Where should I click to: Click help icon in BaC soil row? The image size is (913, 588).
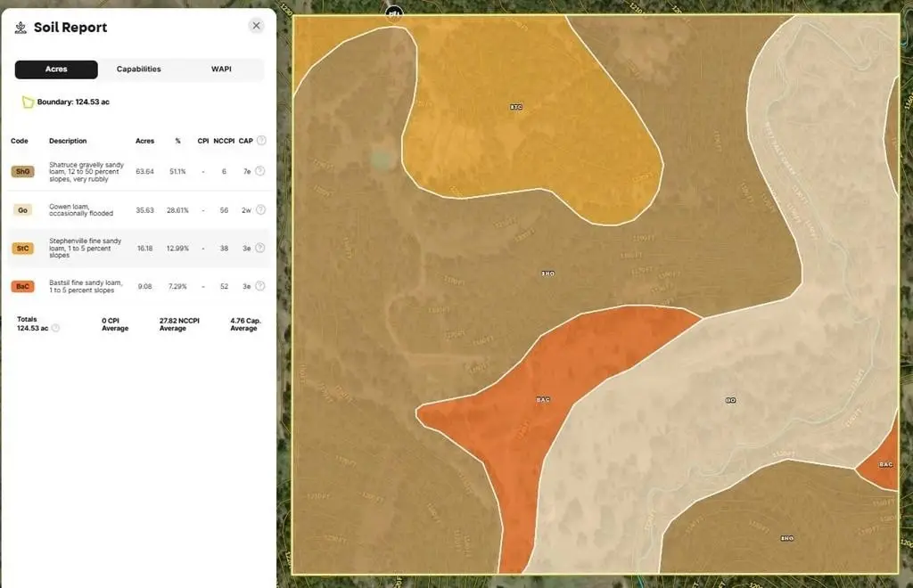click(x=260, y=287)
